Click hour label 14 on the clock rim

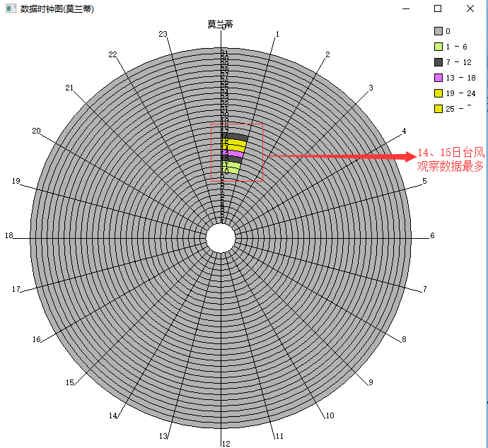click(x=113, y=415)
